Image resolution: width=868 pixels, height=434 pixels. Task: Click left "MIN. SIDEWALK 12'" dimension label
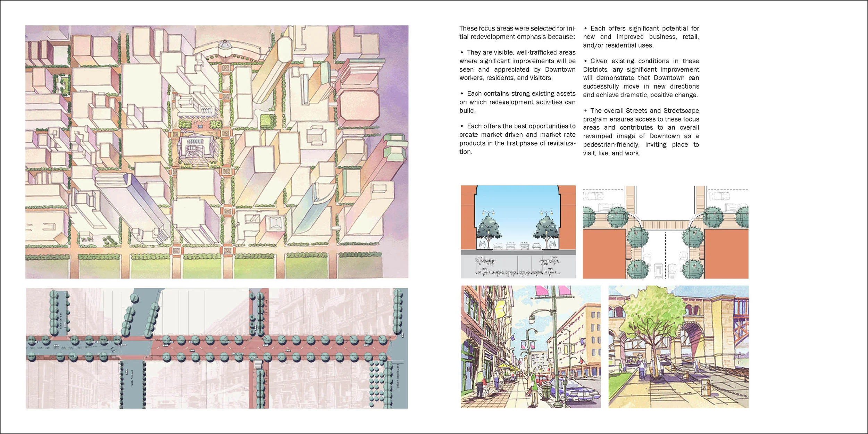[x=484, y=272]
